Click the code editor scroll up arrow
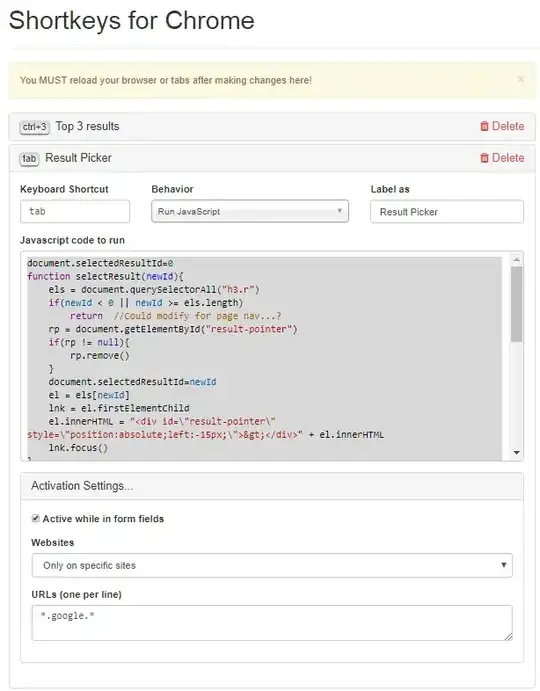The image size is (540, 691). point(517,260)
